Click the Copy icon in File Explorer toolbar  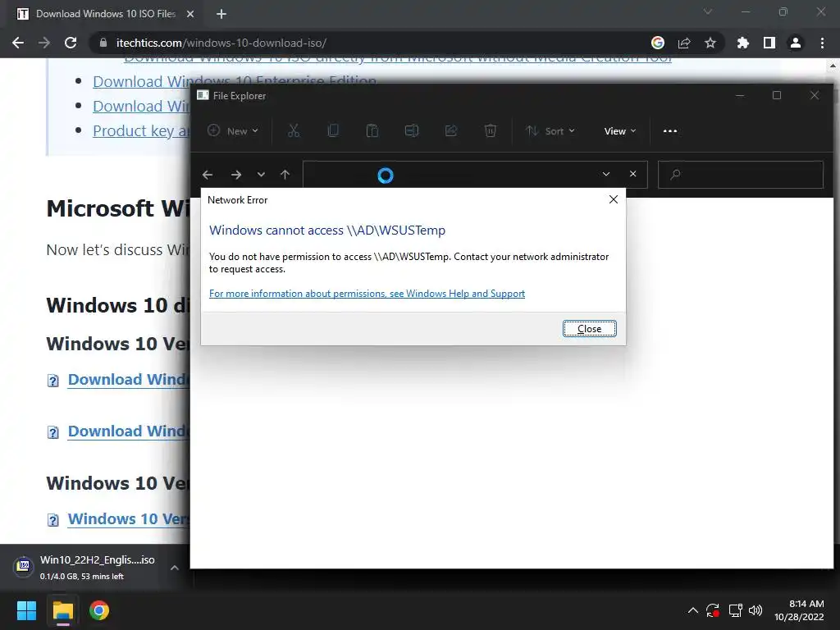click(333, 130)
